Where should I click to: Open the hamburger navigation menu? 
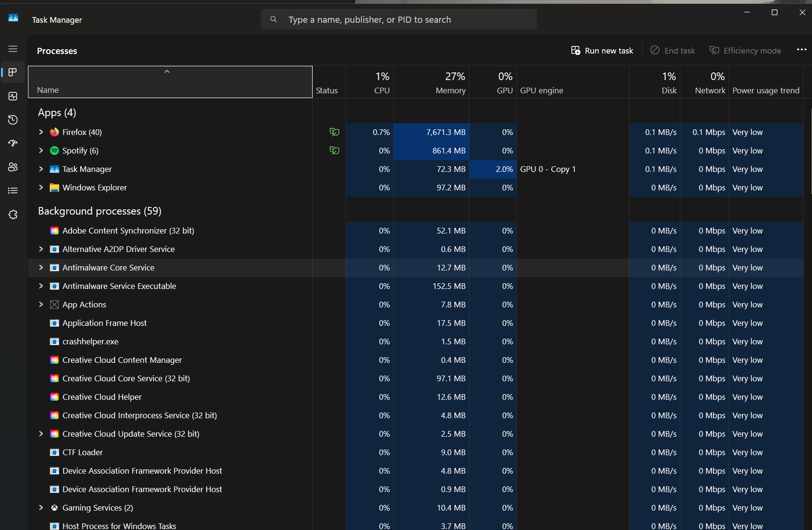(13, 49)
